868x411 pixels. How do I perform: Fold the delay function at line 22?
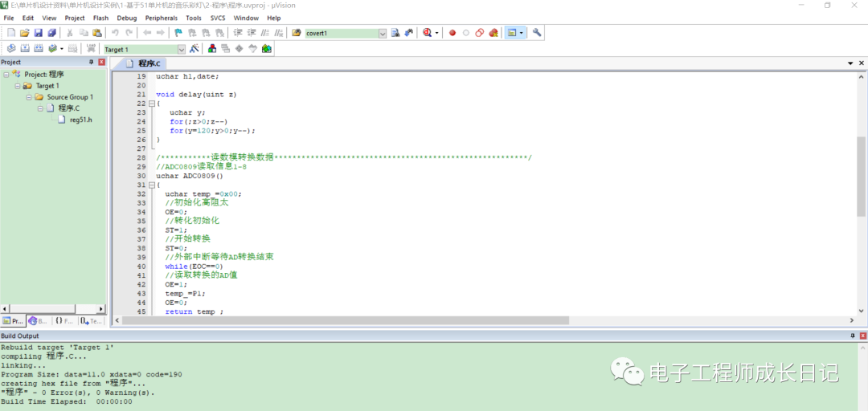(x=151, y=104)
